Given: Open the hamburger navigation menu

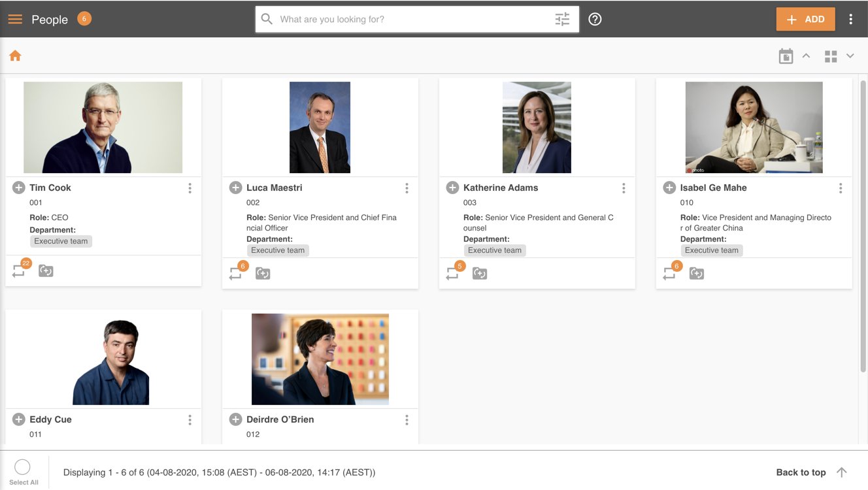Looking at the screenshot, I should click(15, 20).
